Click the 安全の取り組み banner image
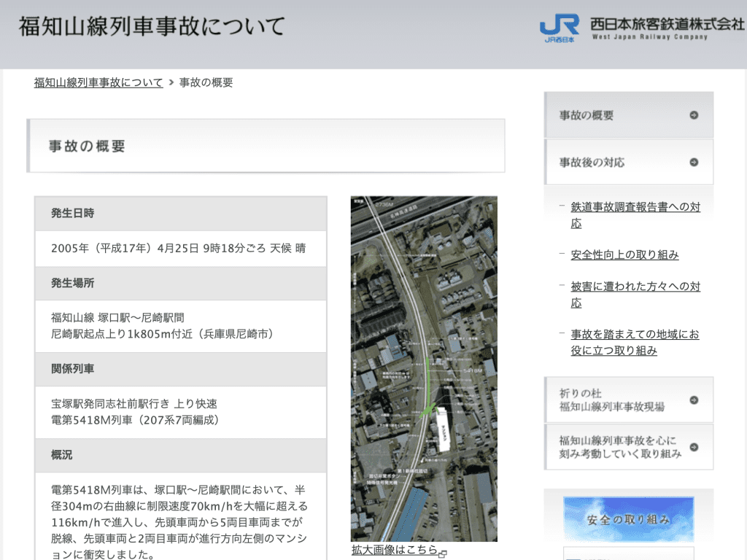 tap(628, 520)
